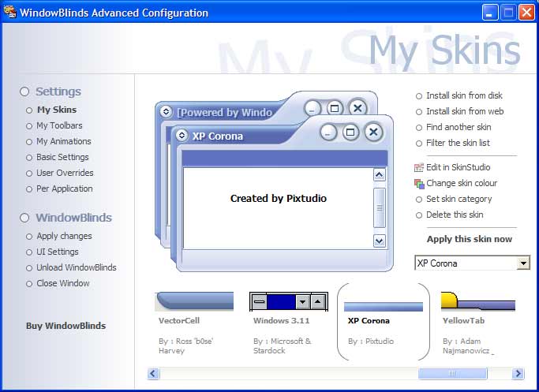Select the YellowTab skin thumbnail
Image resolution: width=539 pixels, height=392 pixels.
[478, 301]
